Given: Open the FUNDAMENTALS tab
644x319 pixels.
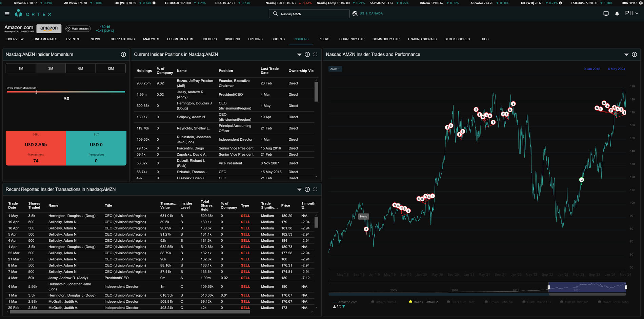Looking at the screenshot, I should [44, 39].
